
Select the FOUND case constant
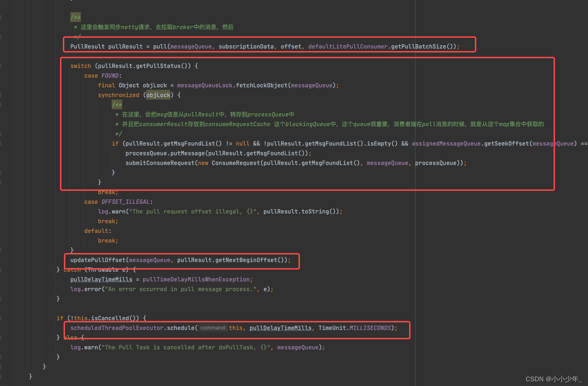coord(110,75)
